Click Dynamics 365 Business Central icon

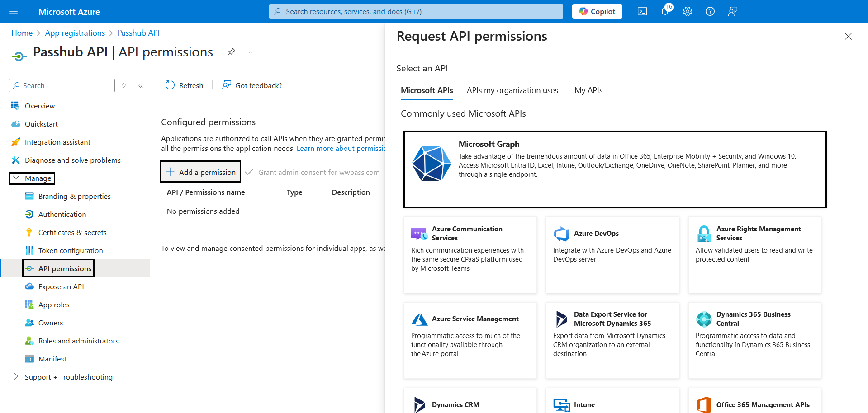704,319
